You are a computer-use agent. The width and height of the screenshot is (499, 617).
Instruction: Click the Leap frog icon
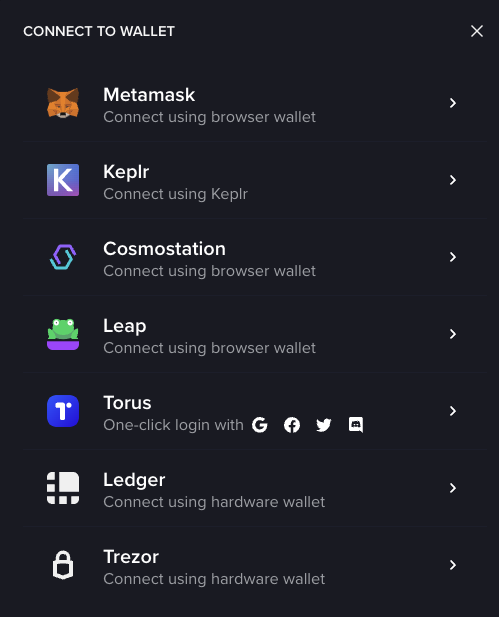(63, 334)
